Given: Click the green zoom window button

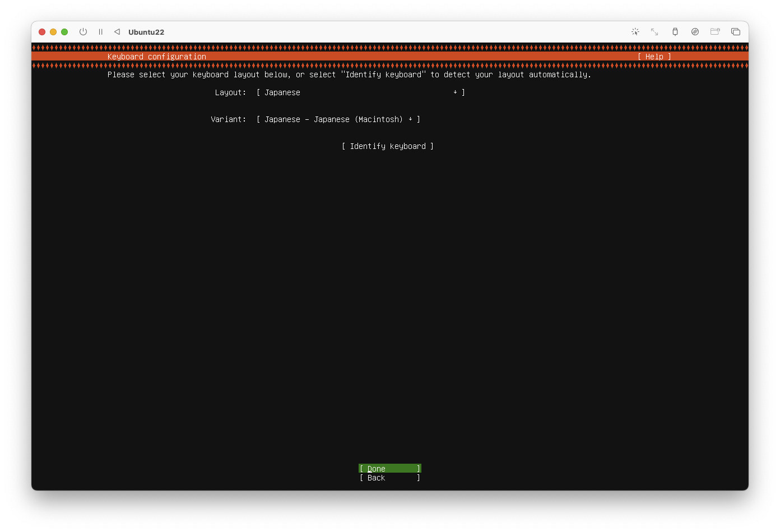Looking at the screenshot, I should pos(64,32).
